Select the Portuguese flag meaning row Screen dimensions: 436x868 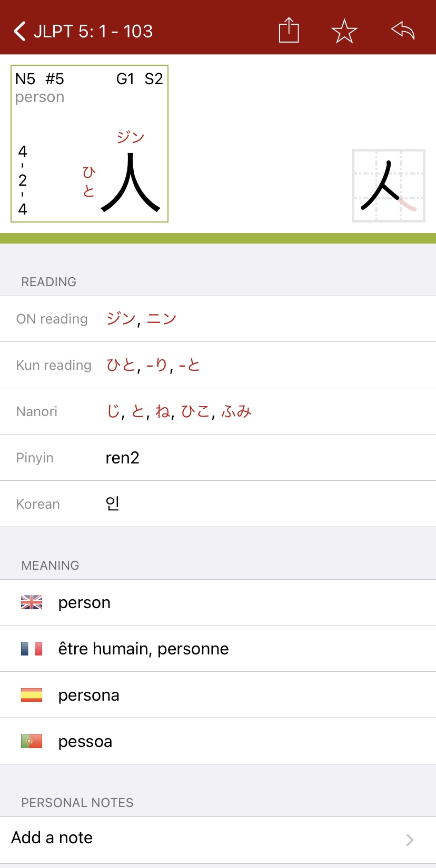point(218,741)
